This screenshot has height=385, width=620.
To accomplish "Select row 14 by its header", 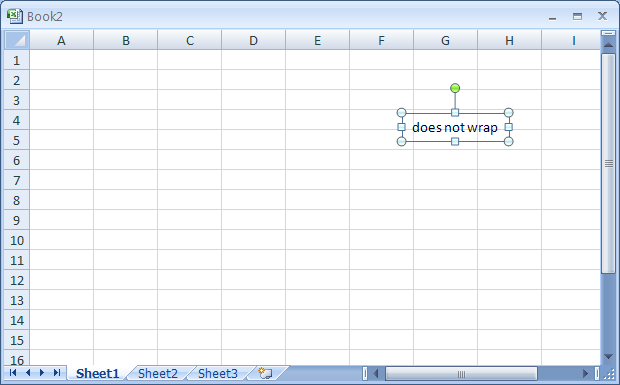I will point(17,320).
